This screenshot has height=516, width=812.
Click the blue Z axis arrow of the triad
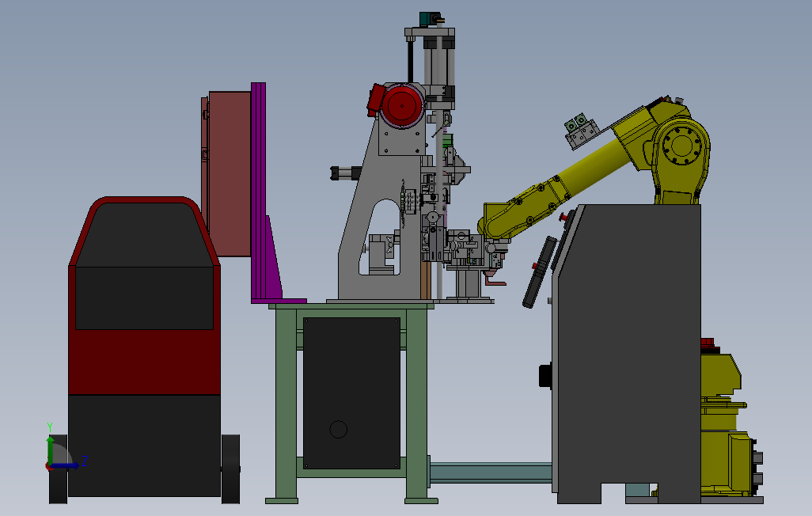(66, 466)
